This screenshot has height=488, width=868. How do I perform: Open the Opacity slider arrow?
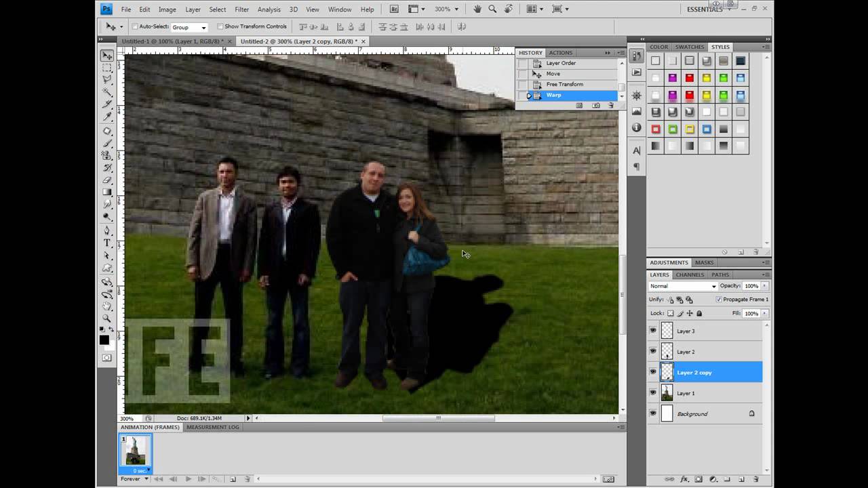pos(764,286)
